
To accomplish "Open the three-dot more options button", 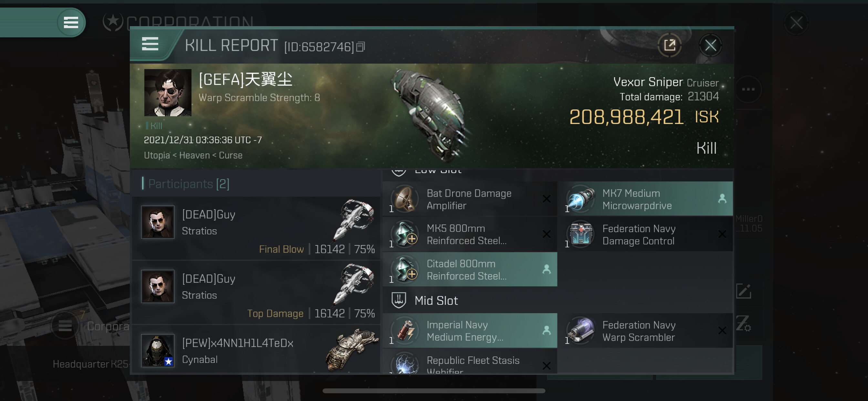I will (748, 89).
